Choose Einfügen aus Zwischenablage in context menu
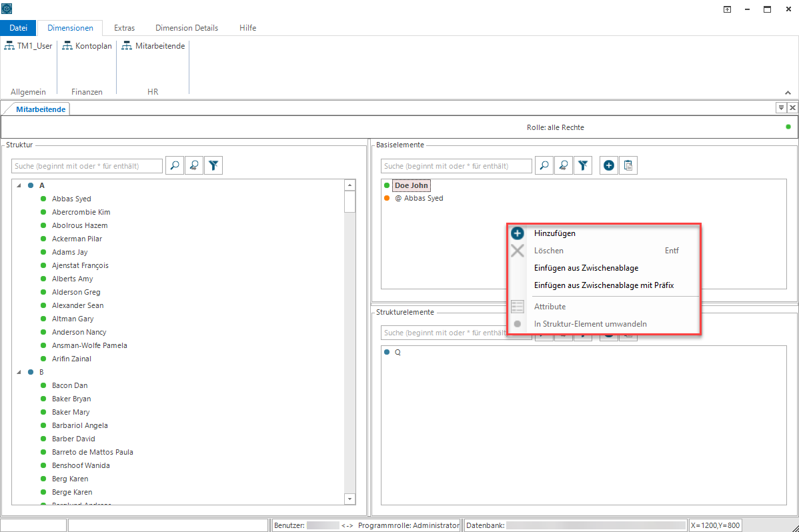 604,268
